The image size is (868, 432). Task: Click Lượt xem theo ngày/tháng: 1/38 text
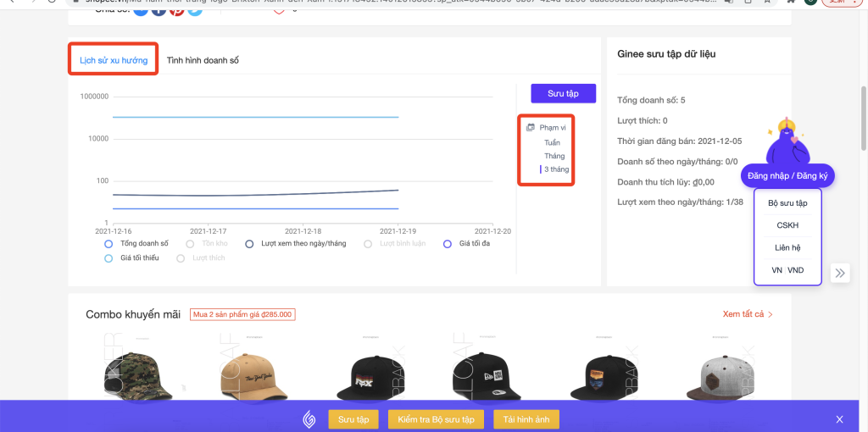[x=681, y=202]
